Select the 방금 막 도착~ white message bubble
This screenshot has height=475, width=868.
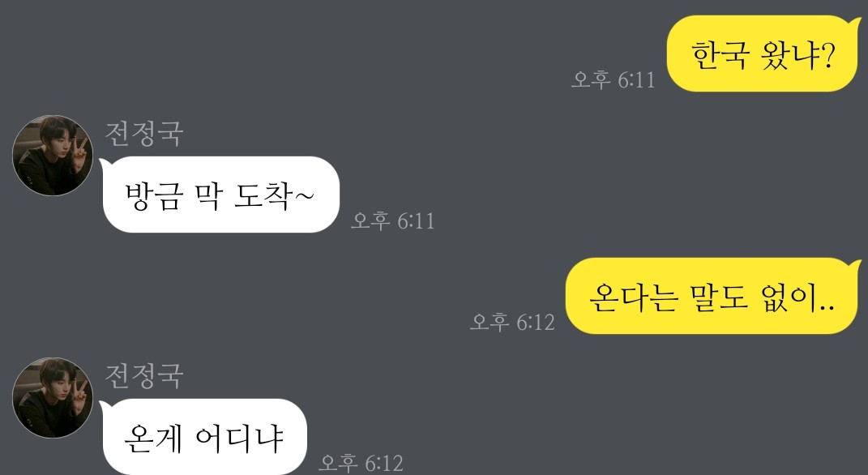220,195
